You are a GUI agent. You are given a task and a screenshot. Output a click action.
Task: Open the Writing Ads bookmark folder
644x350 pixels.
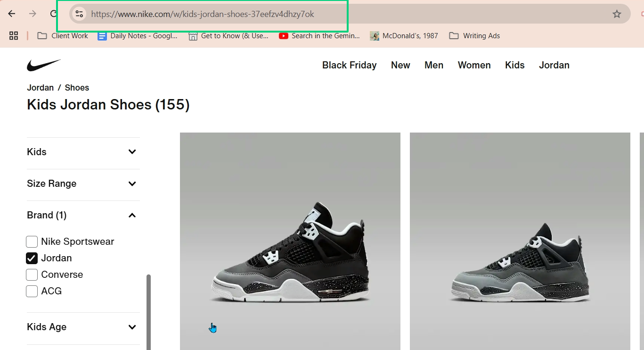click(x=474, y=36)
